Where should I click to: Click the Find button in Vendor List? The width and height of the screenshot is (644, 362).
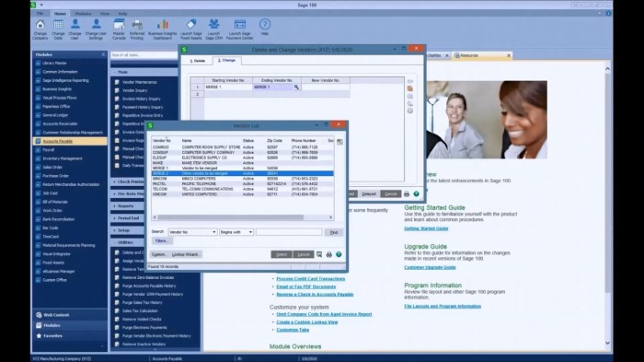pos(334,232)
